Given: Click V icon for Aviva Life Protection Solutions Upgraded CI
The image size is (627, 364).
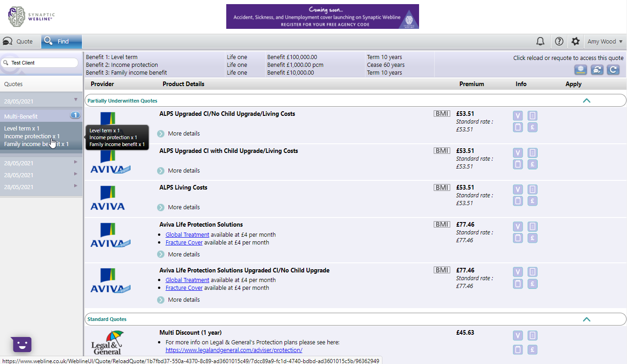Looking at the screenshot, I should tap(518, 272).
